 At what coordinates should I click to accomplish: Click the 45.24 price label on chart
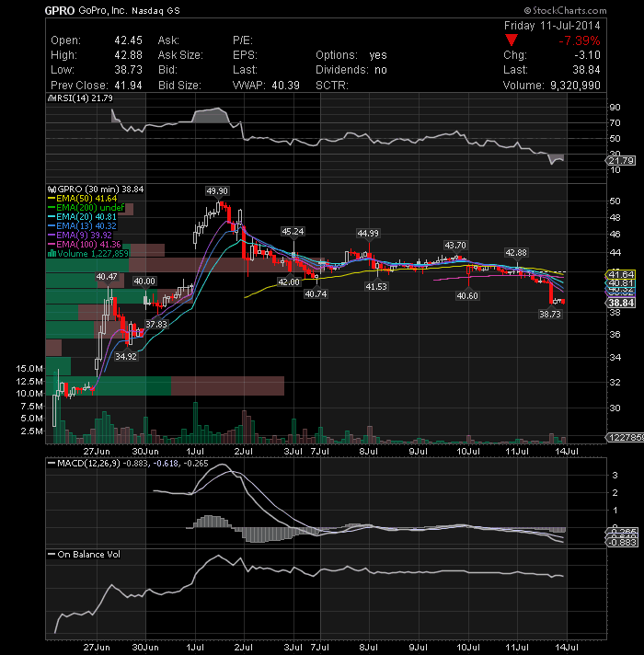click(x=293, y=232)
